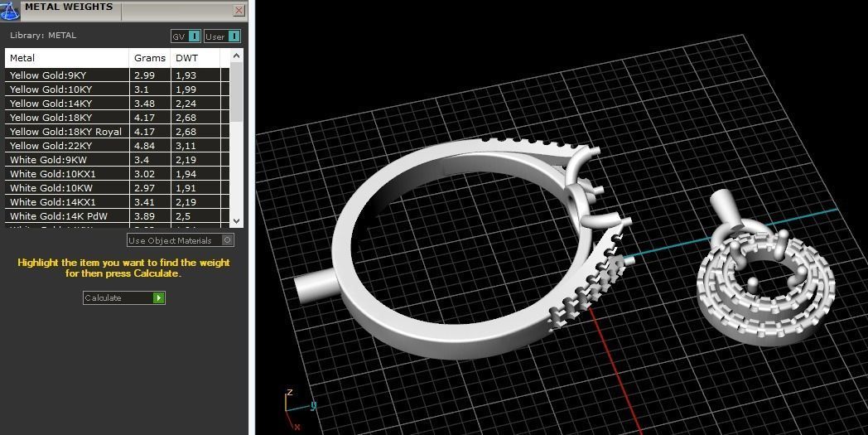Click the 3,11 DWT value
Image resolution: width=868 pixels, height=435 pixels.
186,146
